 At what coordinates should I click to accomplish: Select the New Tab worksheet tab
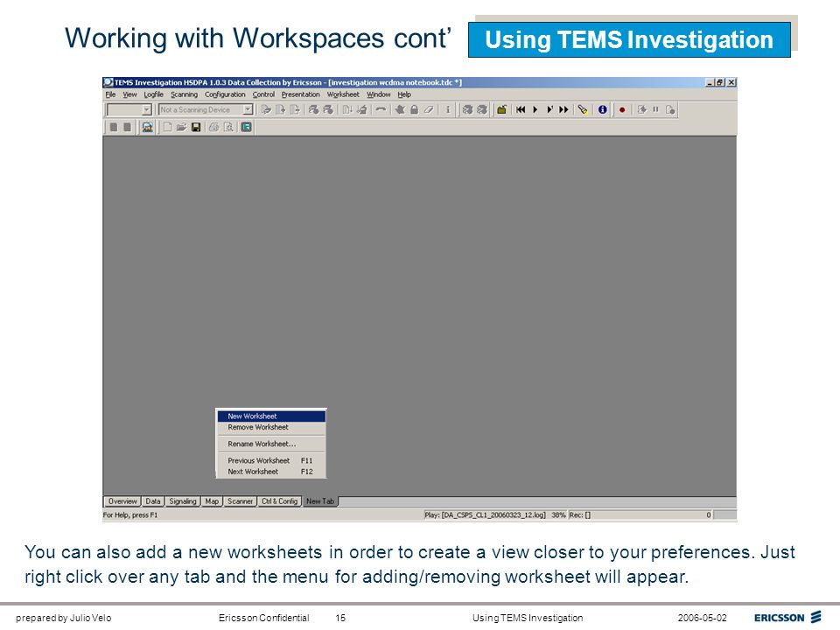(x=320, y=501)
